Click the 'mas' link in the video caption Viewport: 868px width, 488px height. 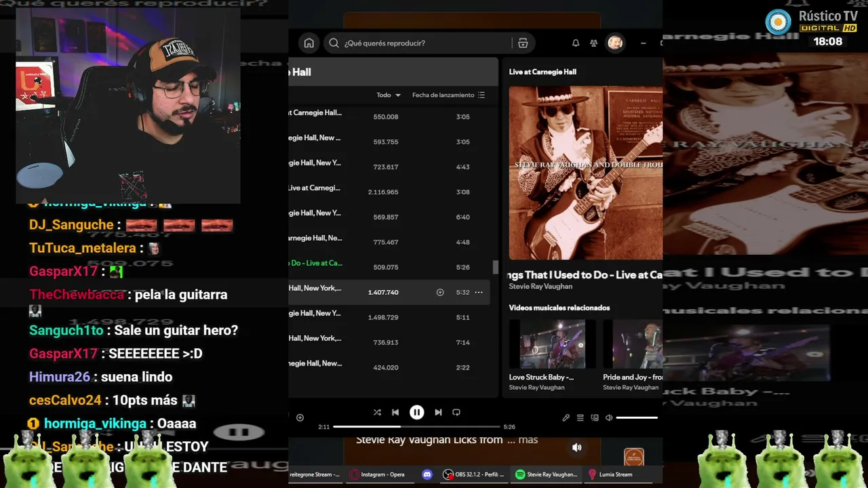click(528, 440)
